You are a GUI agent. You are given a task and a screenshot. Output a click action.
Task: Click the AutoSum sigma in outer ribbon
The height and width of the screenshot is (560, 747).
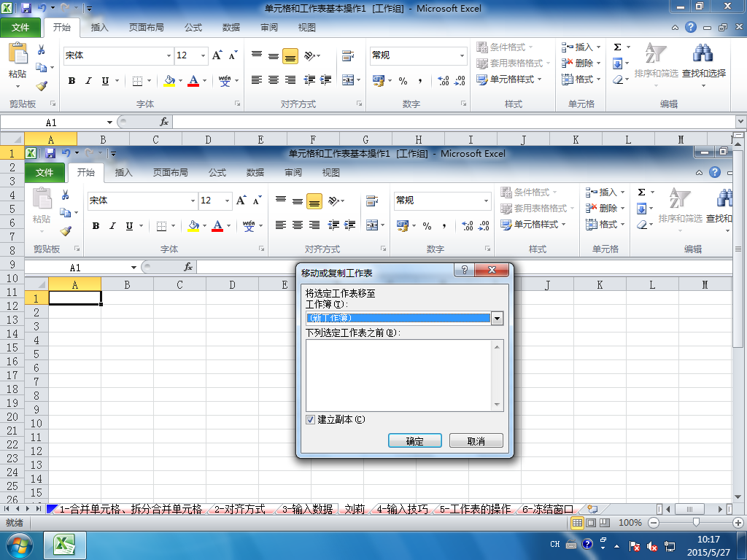point(617,47)
